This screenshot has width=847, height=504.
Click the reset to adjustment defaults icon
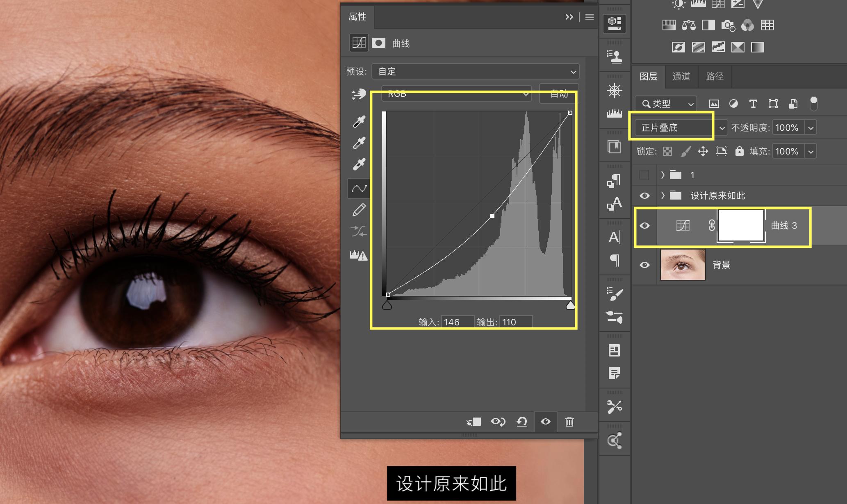(521, 422)
